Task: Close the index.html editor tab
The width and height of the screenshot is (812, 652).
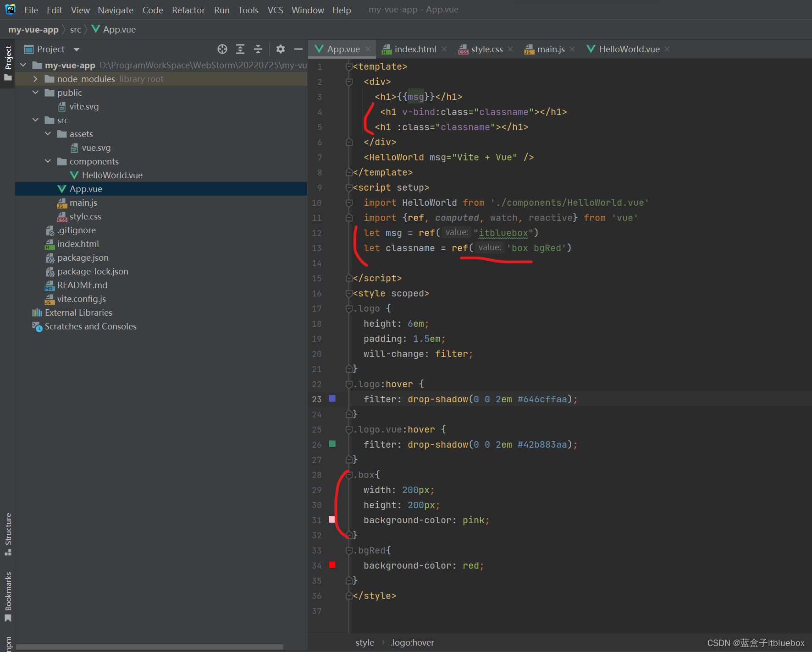Action: [444, 49]
